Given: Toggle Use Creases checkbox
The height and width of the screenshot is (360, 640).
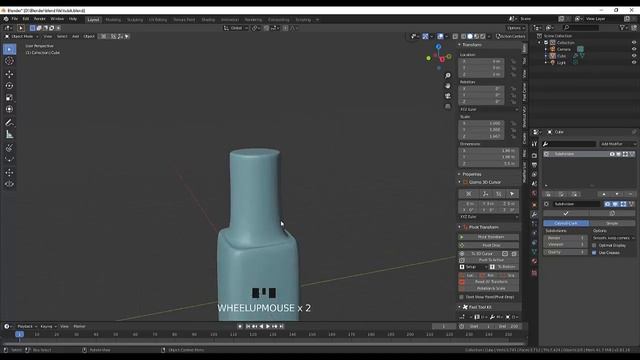Looking at the screenshot, I should 594,253.
